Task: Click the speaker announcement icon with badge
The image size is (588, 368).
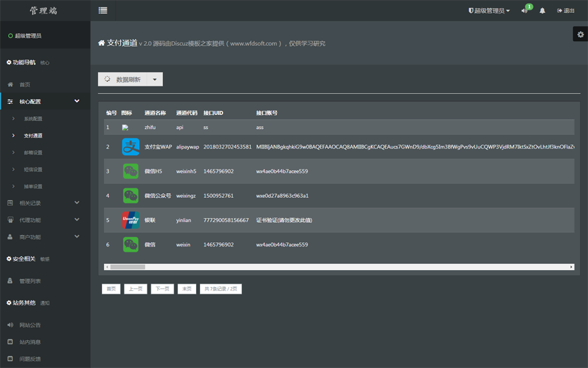Action: point(524,11)
